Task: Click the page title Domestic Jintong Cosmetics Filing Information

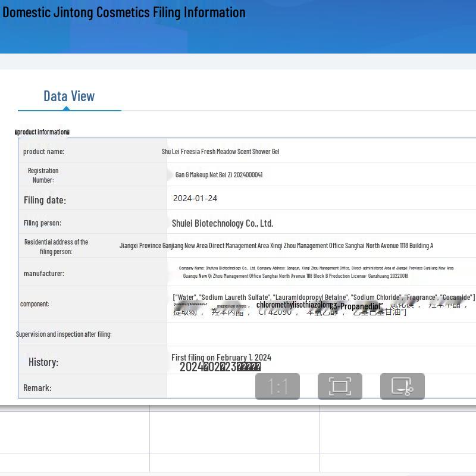Action: coord(124,12)
